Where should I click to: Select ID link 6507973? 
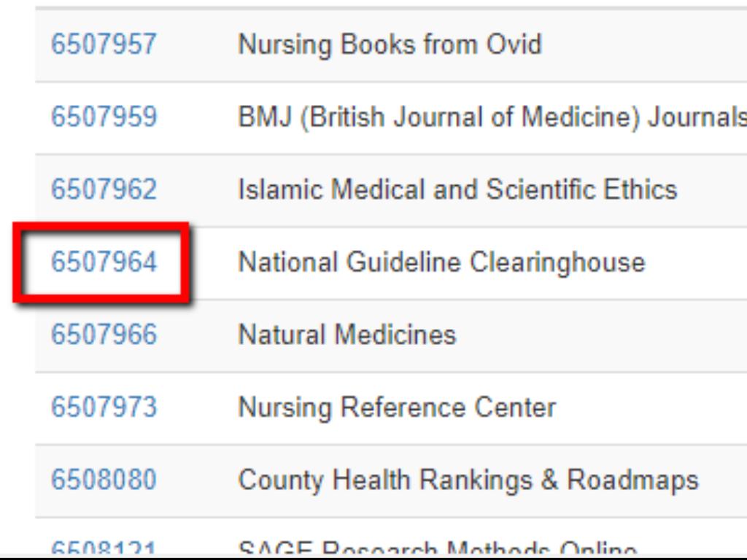click(103, 407)
